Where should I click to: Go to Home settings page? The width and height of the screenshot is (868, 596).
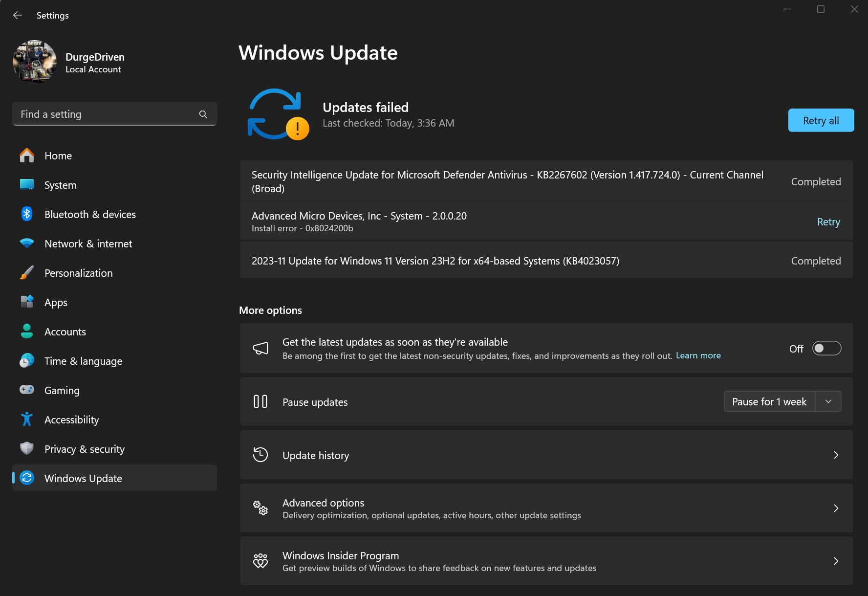(x=114, y=155)
